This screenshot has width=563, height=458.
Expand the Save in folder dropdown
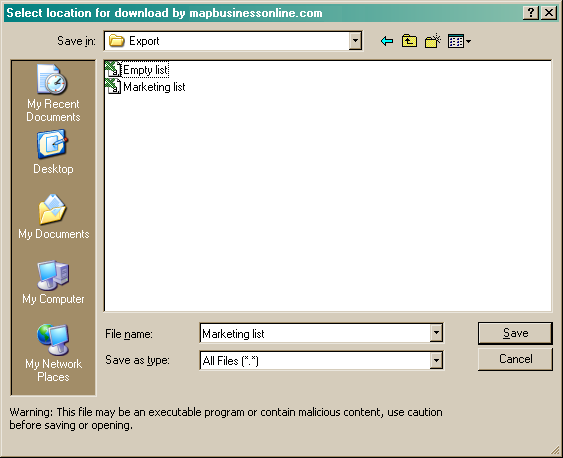[355, 41]
